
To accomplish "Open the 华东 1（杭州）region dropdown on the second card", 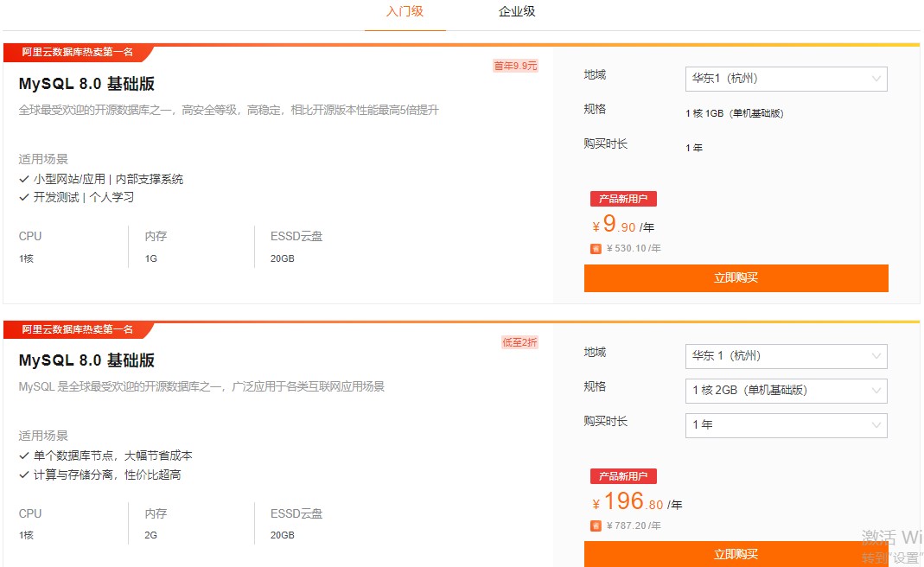I will point(785,356).
